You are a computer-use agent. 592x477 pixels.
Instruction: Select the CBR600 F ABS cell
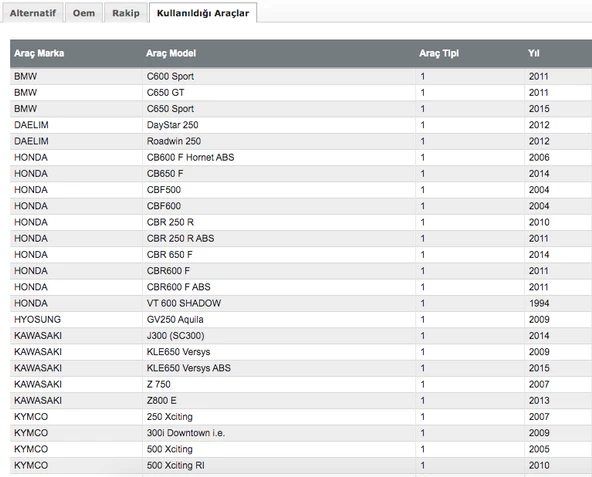(279, 287)
